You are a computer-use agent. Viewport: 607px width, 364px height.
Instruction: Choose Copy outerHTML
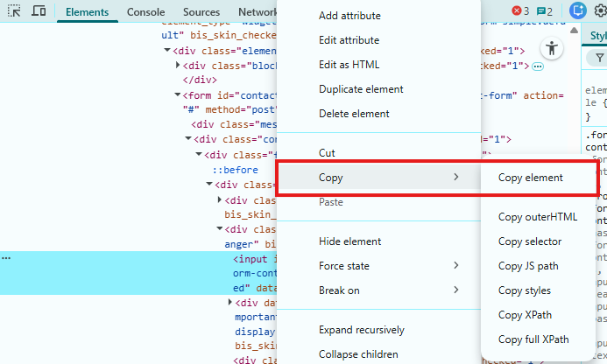(x=538, y=217)
